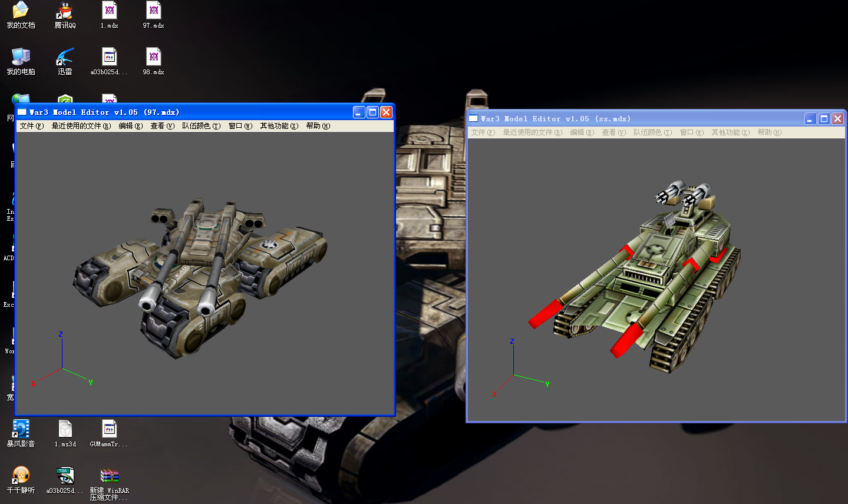The width and height of the screenshot is (848, 504).
Task: Open 帮助 menu in 97.mdx window
Action: pos(318,126)
